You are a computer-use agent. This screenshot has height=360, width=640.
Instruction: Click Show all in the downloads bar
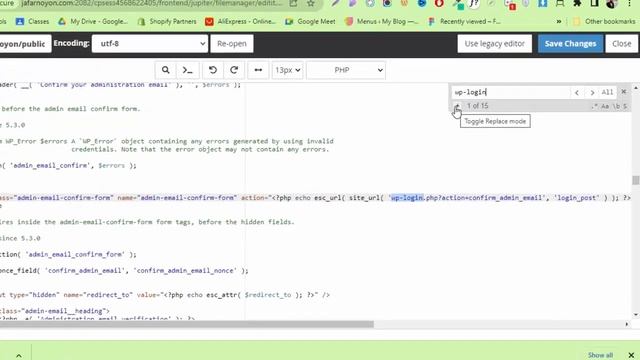click(x=600, y=355)
